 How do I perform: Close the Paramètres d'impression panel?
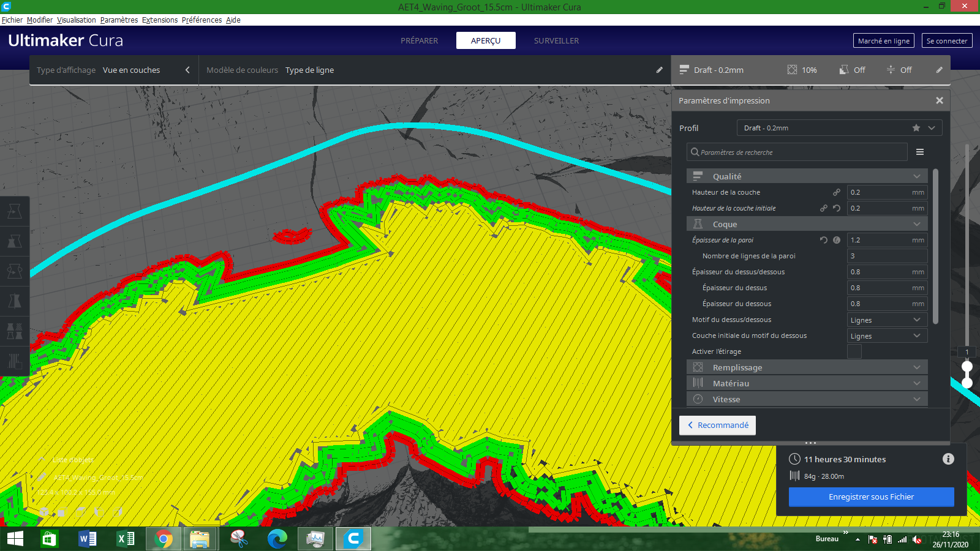click(x=940, y=100)
